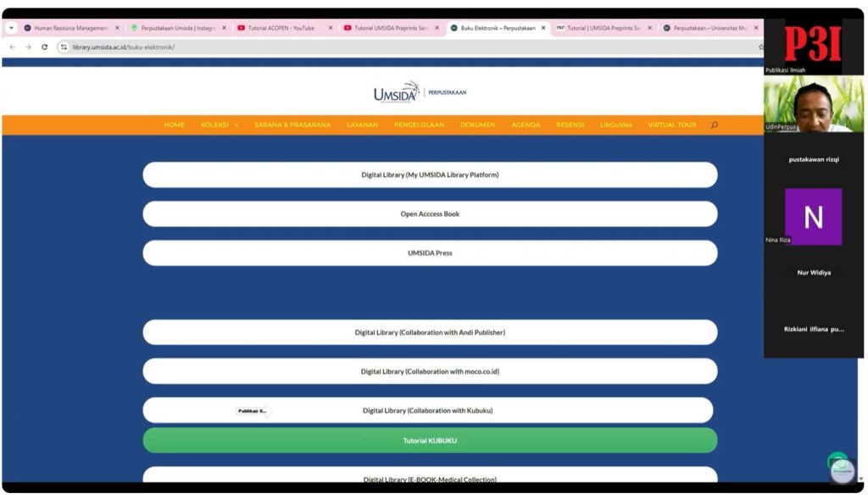Reload the library.umsida.ac.id page
Viewport: 868px width, 499px height.
click(x=44, y=47)
